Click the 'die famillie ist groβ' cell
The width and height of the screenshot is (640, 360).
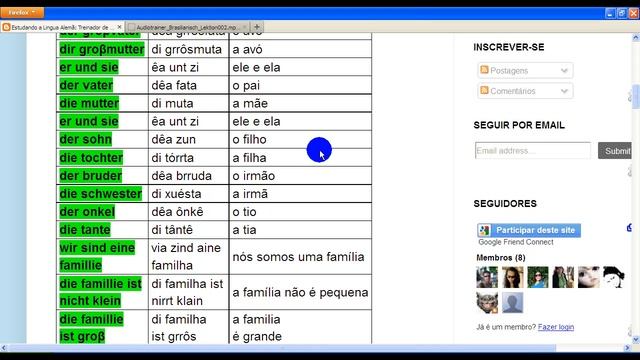coord(102,327)
